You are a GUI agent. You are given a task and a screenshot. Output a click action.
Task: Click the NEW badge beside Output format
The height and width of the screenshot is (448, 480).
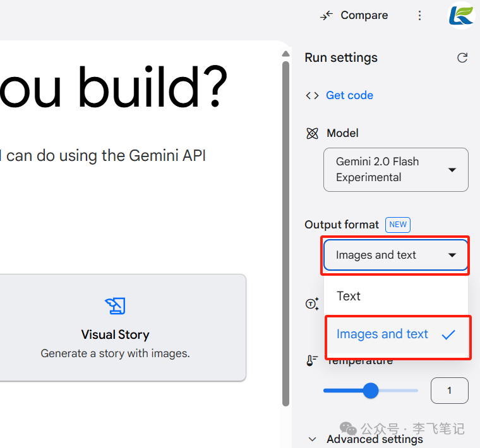click(x=398, y=225)
